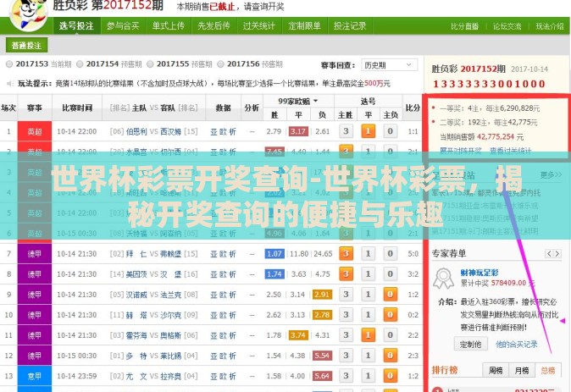Toggle pick 3 for 伯恩利 VS 西汉姆
Viewport: 571px width, 392px height.
coord(346,131)
